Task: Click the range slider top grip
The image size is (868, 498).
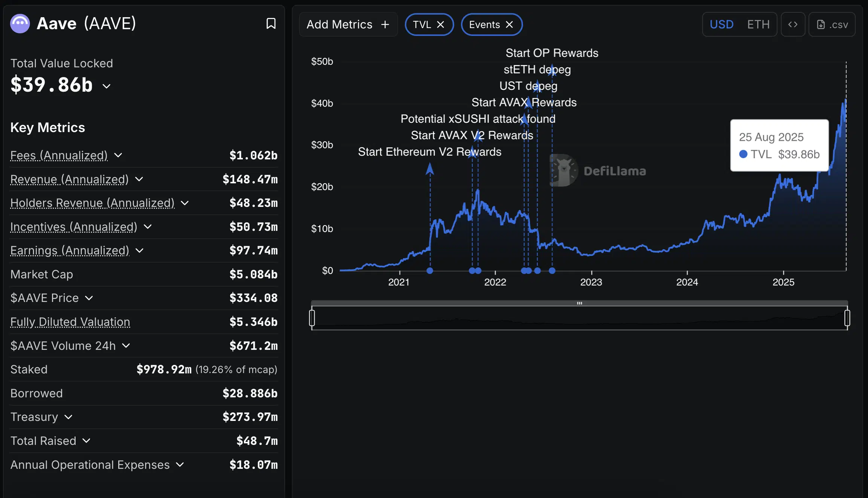Action: click(580, 303)
